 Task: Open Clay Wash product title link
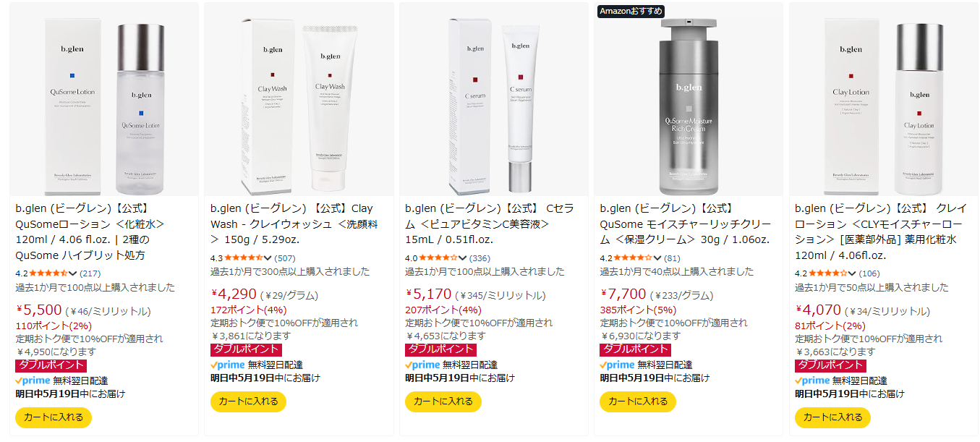coord(291,224)
